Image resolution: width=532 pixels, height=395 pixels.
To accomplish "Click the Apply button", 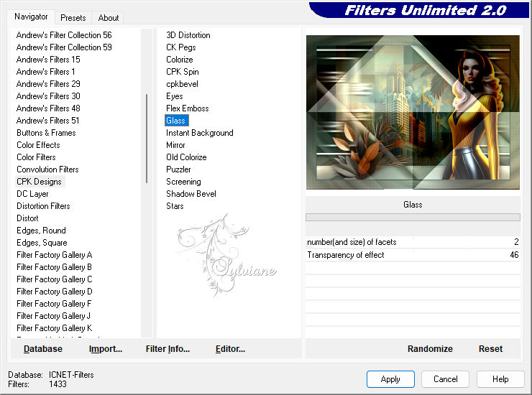I will pyautogui.click(x=390, y=379).
